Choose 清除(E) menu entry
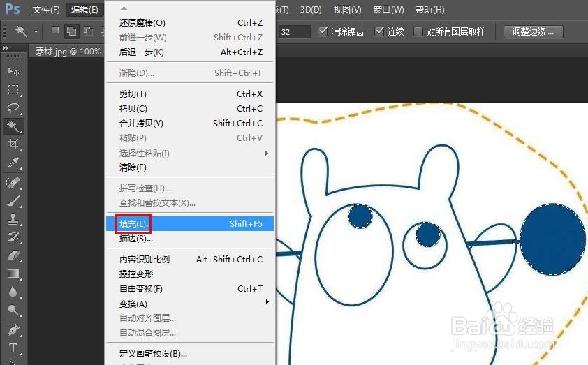 coord(190,167)
